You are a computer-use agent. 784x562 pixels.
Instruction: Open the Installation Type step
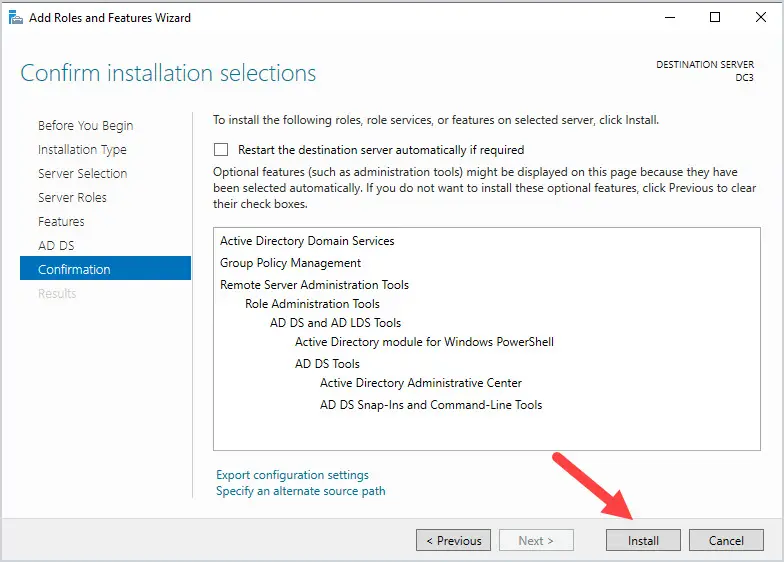82,150
